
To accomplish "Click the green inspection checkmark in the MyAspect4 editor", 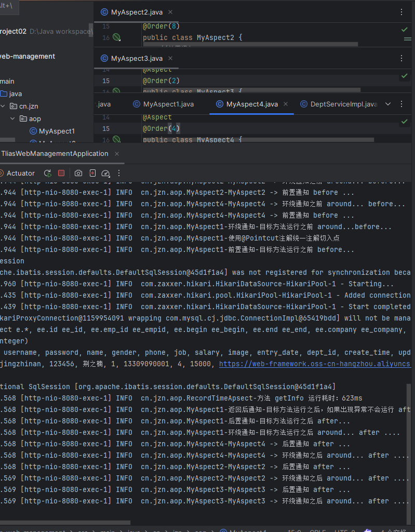I will coord(405,122).
